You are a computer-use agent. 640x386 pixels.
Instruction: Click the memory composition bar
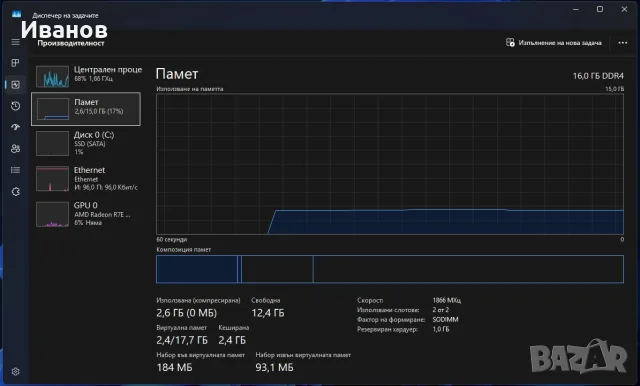(x=390, y=269)
